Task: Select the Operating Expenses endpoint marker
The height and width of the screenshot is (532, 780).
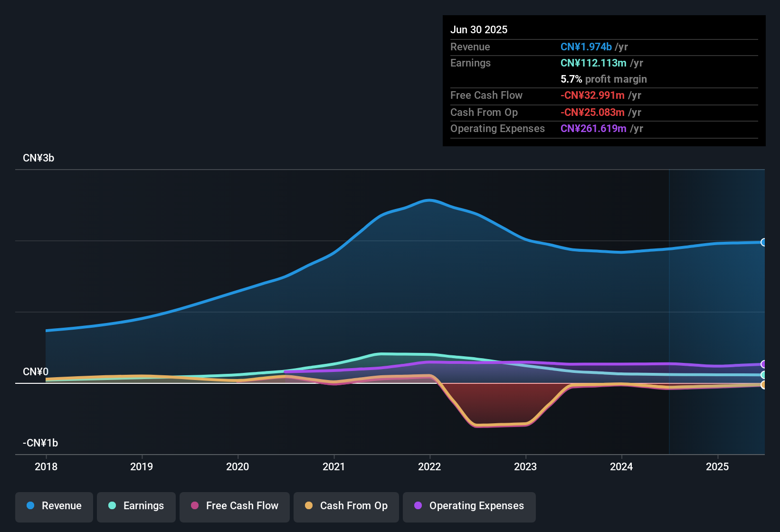Action: (764, 365)
